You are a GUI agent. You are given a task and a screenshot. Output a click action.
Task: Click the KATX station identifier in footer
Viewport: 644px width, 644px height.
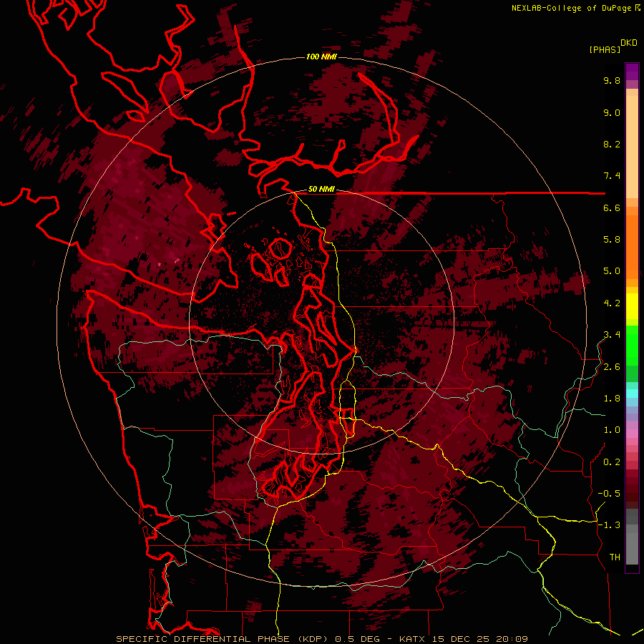412,639
